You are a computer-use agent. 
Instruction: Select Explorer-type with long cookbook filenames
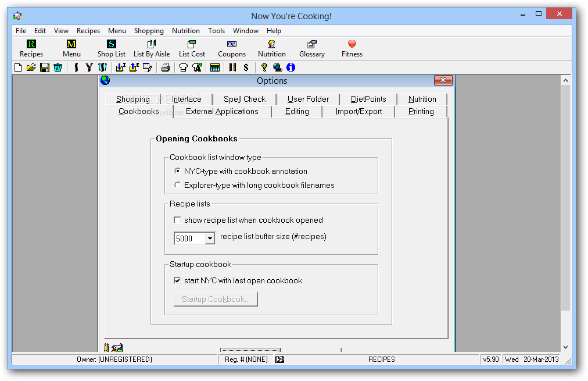254,185
